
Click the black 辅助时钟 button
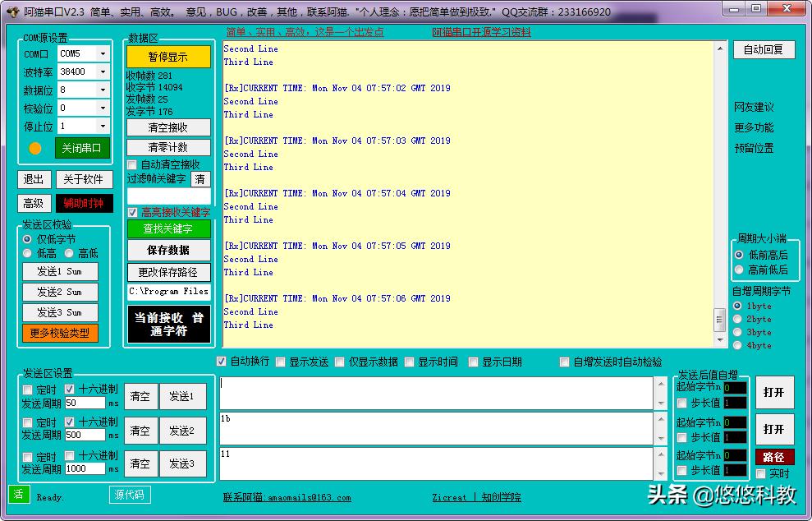pyautogui.click(x=84, y=203)
